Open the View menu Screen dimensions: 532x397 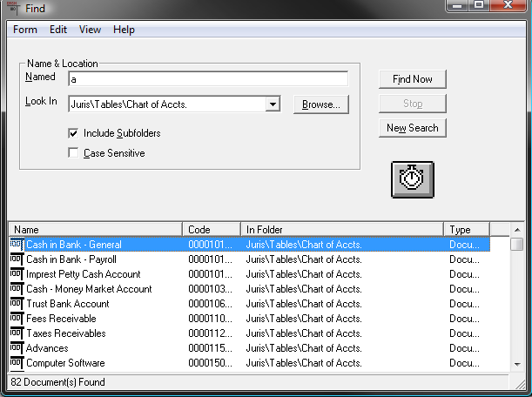90,30
